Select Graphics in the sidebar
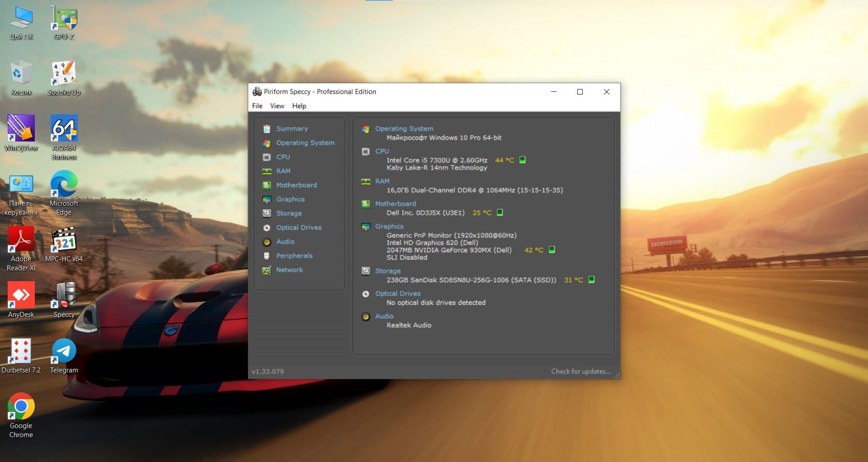868x462 pixels. coord(290,199)
